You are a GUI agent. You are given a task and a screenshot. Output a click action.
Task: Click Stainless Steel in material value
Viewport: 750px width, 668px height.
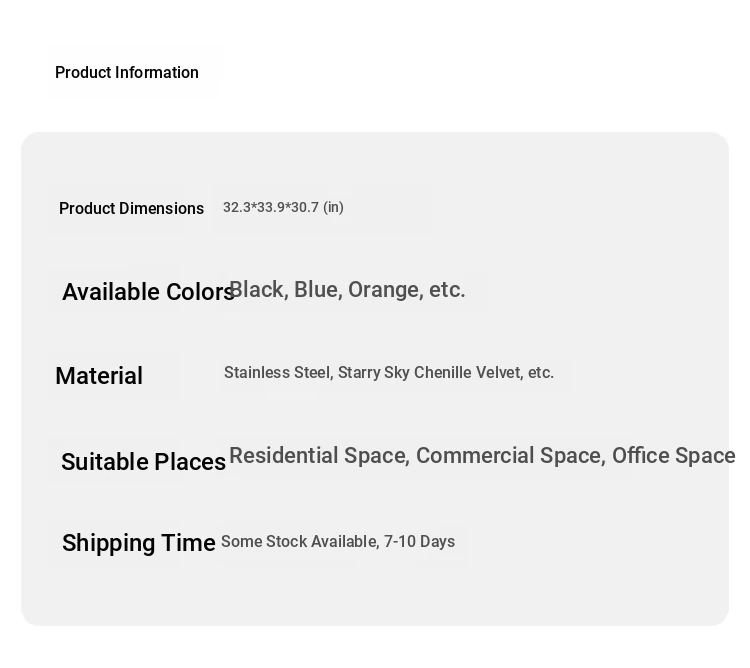pyautogui.click(x=278, y=372)
